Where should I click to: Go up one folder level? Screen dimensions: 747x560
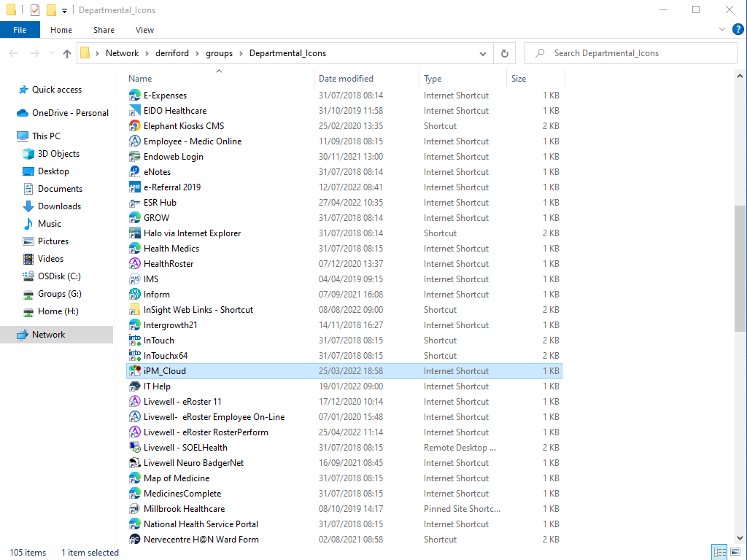point(66,54)
